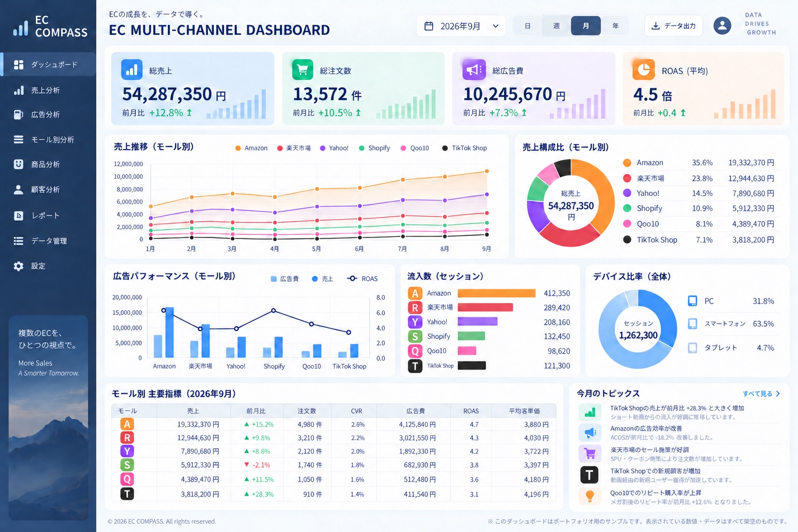Screen dimensions: 798x532
Task: Toggle Amazon series in 売上推移 legend
Action: coord(251,148)
